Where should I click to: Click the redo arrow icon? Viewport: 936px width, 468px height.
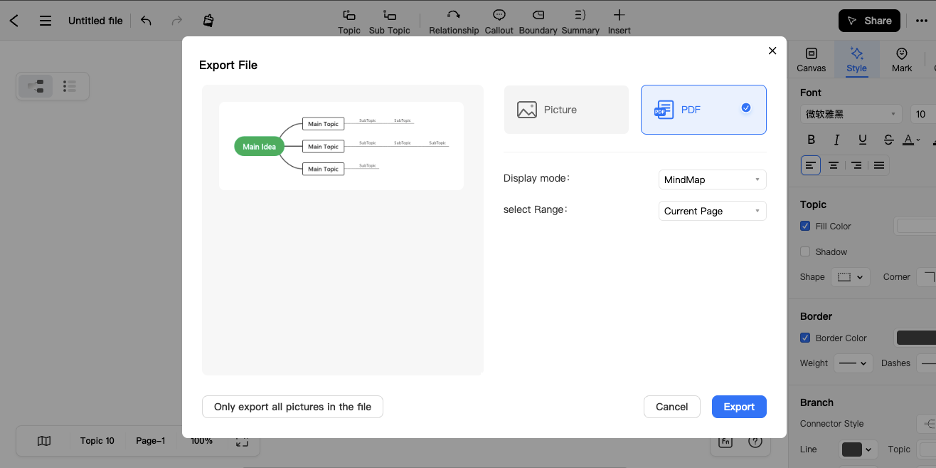[177, 21]
